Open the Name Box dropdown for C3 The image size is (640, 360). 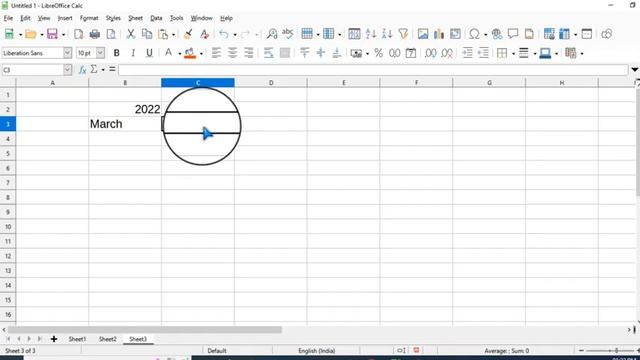(x=67, y=70)
